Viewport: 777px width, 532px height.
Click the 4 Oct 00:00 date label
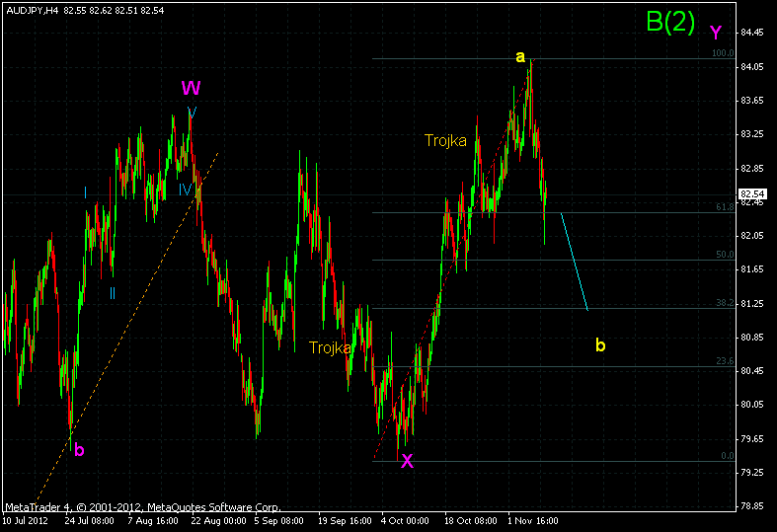pos(405,521)
